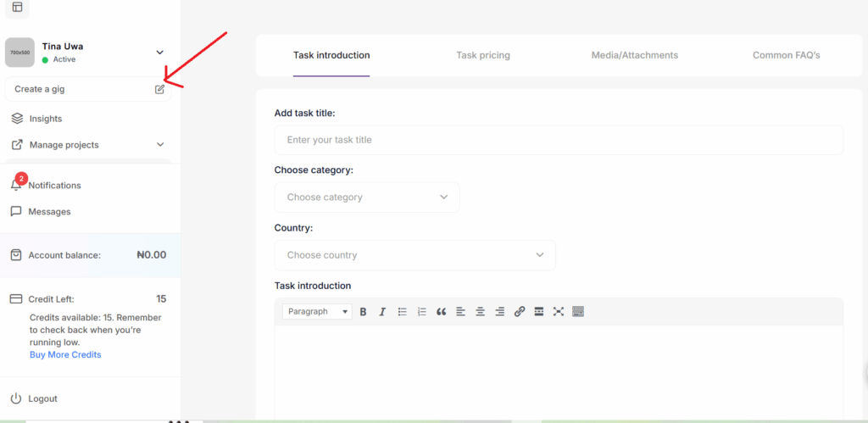This screenshot has height=423, width=868.
Task: Align text center in editor
Action: pos(481,312)
